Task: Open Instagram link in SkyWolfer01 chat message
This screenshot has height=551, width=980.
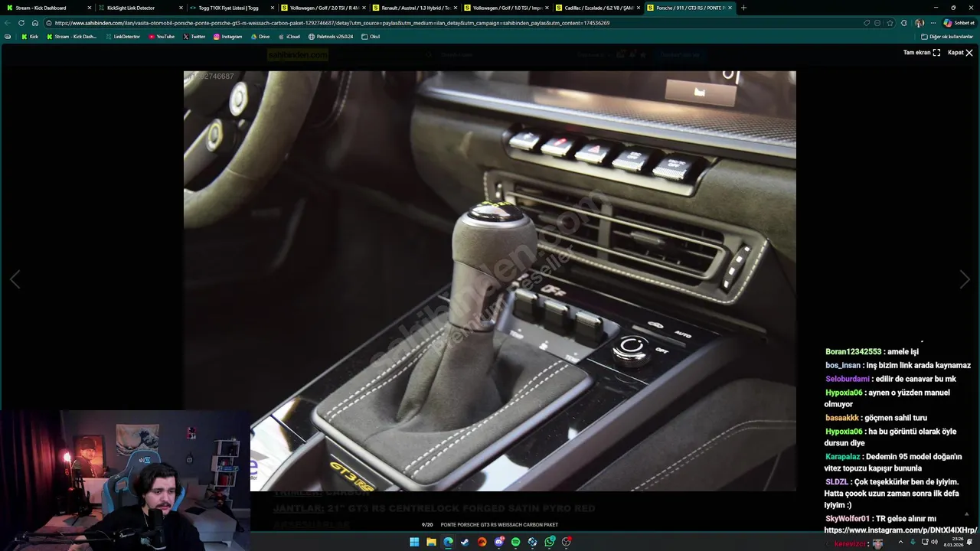Action: pyautogui.click(x=900, y=530)
